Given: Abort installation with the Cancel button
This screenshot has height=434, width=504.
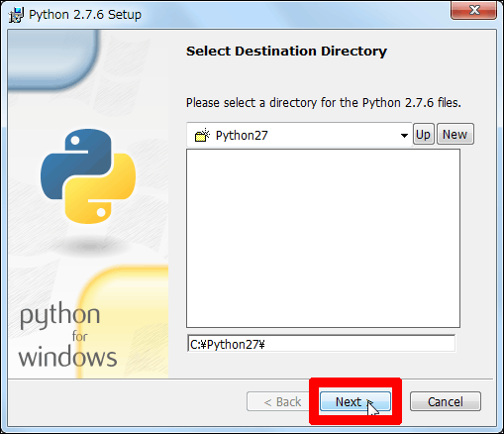Looking at the screenshot, I should pos(446,401).
